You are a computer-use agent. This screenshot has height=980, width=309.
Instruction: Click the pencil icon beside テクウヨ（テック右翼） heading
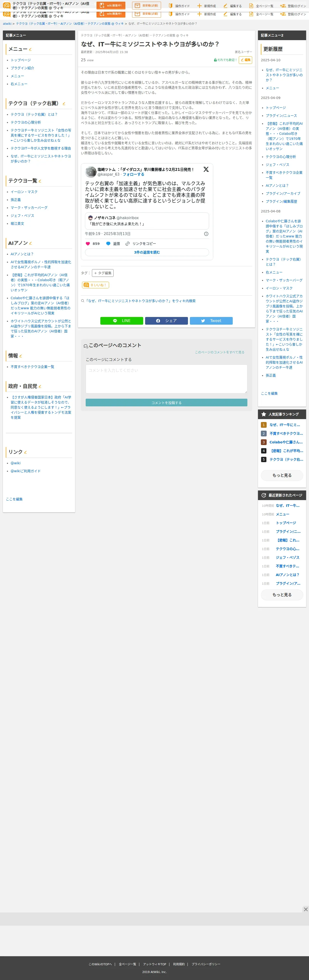pyautogui.click(x=64, y=104)
